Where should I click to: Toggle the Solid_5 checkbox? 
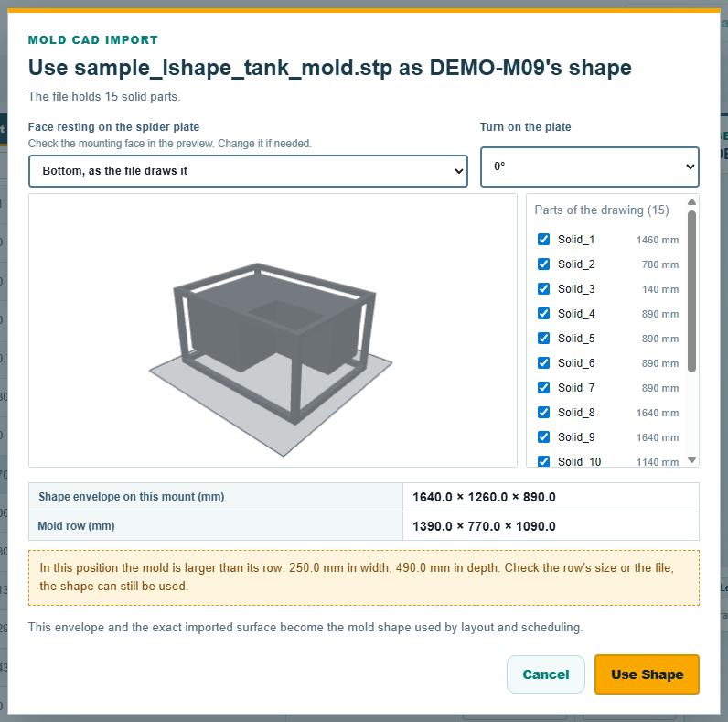(543, 339)
